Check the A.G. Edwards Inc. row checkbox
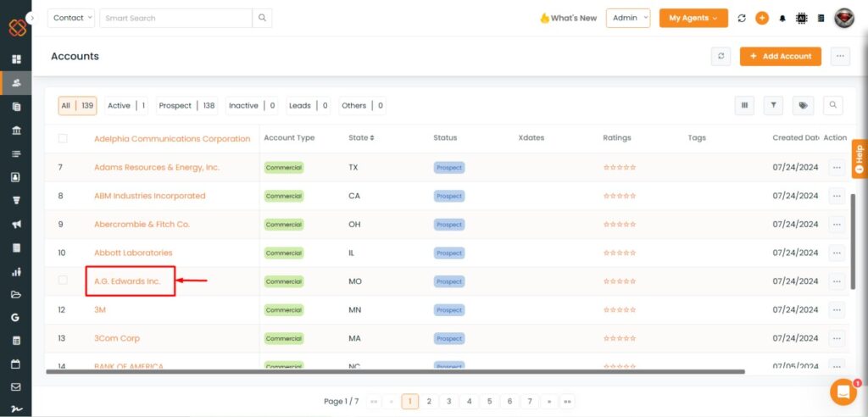The image size is (868, 417). tap(63, 281)
